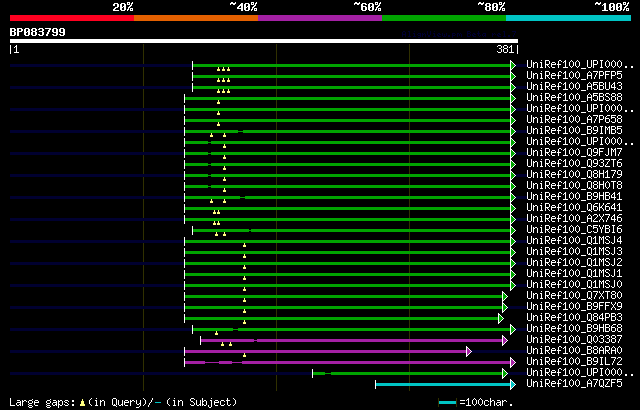This screenshot has height=410, width=640.
Task: Click the green arrowhead of the A5BU43 alignment
Action: coord(513,87)
